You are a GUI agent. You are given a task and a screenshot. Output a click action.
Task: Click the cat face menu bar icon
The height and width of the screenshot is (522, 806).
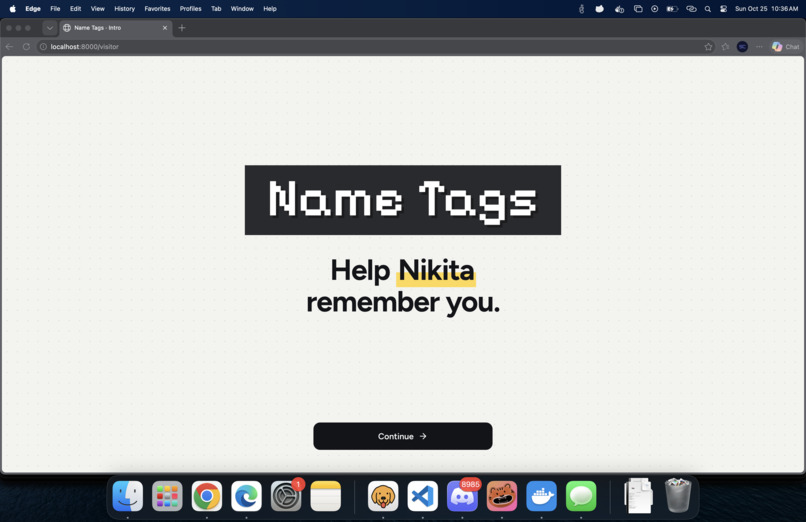click(599, 9)
